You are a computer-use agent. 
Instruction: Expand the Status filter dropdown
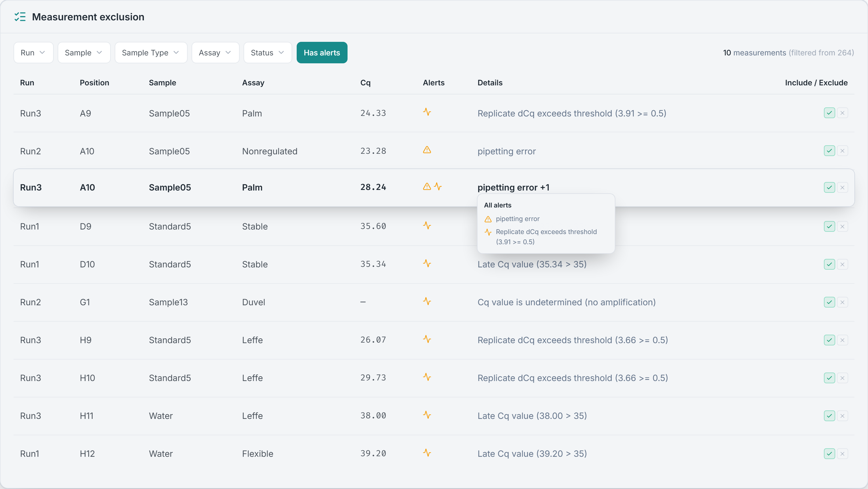tap(268, 53)
